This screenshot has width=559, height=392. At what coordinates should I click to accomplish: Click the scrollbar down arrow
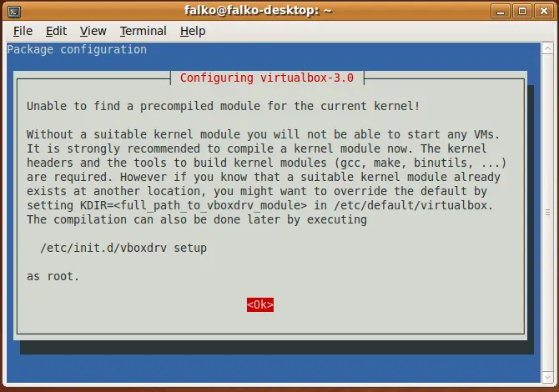pos(547,377)
